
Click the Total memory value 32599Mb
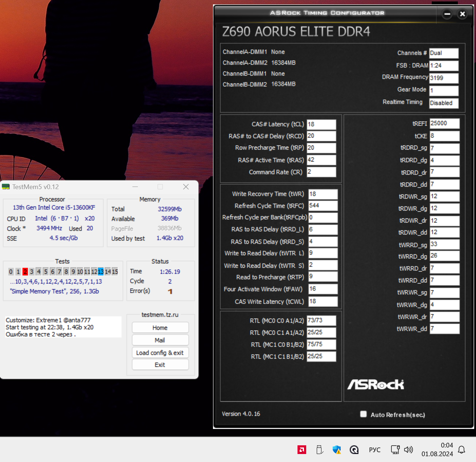pyautogui.click(x=170, y=209)
